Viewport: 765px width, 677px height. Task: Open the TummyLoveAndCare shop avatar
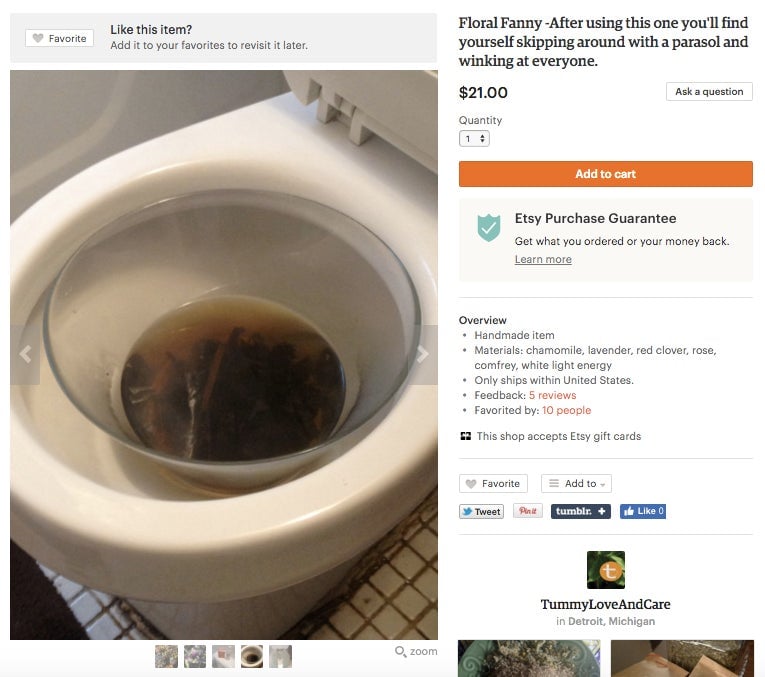click(x=605, y=570)
